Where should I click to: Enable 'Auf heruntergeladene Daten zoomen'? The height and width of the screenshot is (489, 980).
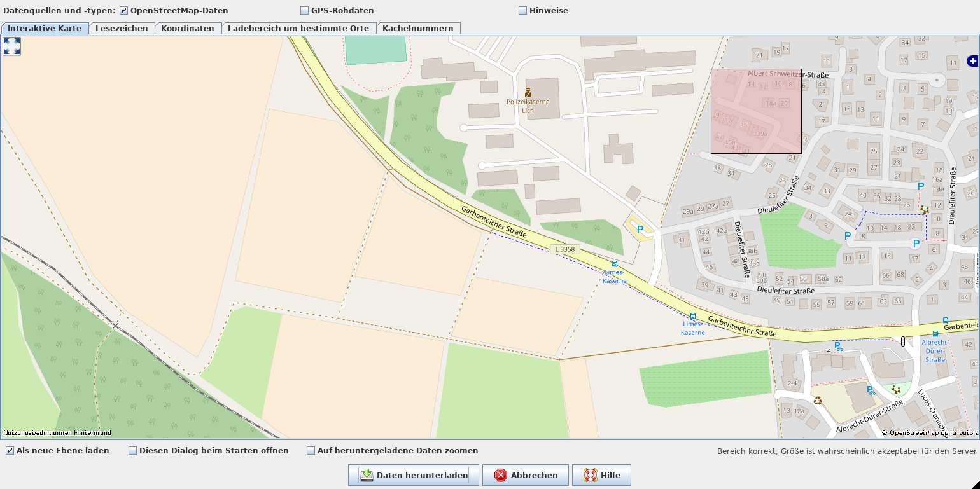[311, 451]
